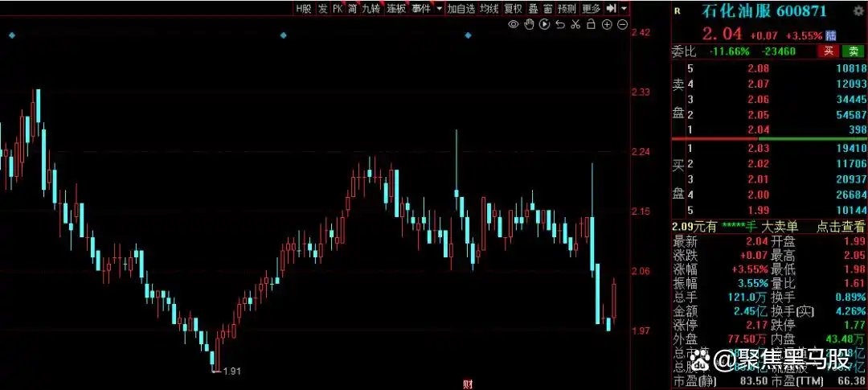Switch to the H股 tab
868x390 pixels.
tap(303, 8)
